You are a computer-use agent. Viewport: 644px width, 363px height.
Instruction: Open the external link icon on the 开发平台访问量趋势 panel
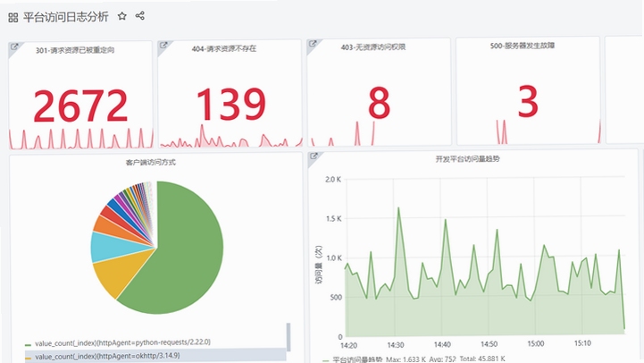click(x=314, y=156)
